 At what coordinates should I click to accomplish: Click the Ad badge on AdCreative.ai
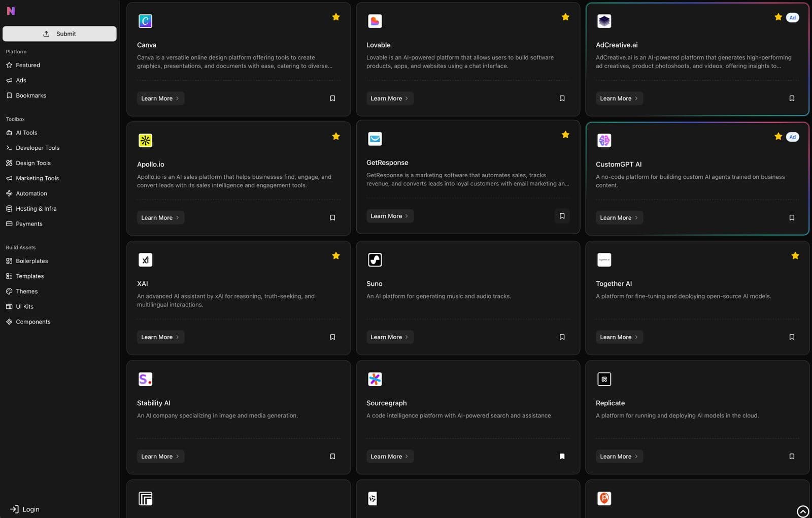792,17
